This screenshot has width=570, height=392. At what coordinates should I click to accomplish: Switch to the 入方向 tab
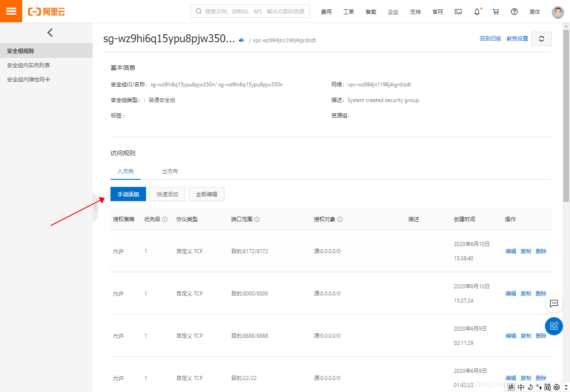click(x=126, y=171)
